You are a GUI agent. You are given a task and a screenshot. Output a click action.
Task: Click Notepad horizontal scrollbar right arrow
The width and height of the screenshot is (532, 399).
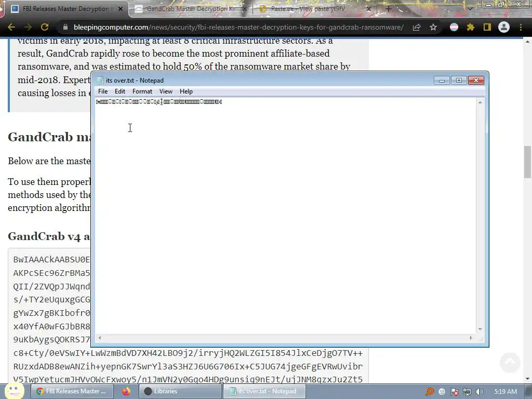(471, 338)
